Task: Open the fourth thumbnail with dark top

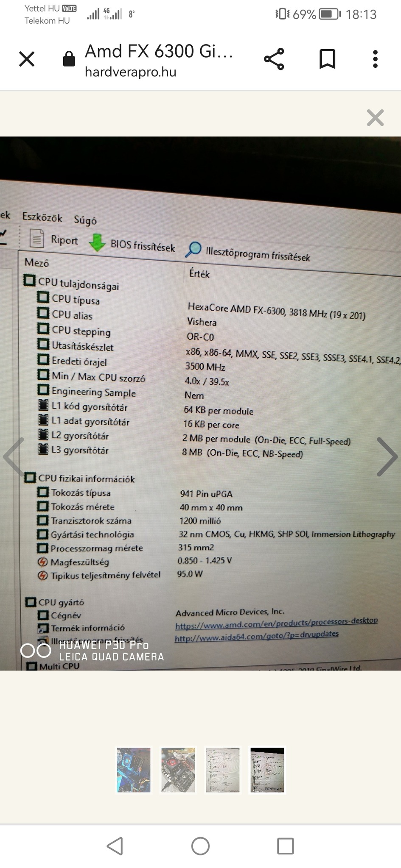Action: (267, 770)
